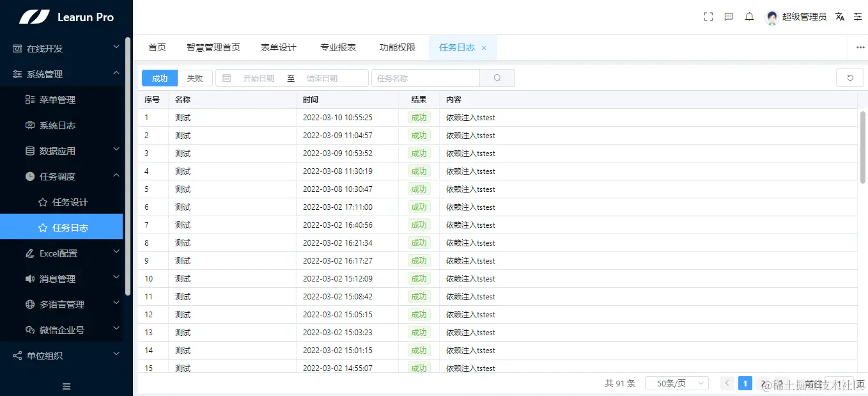868x396 pixels.
Task: Open the layout settings icon at top right
Action: [858, 17]
